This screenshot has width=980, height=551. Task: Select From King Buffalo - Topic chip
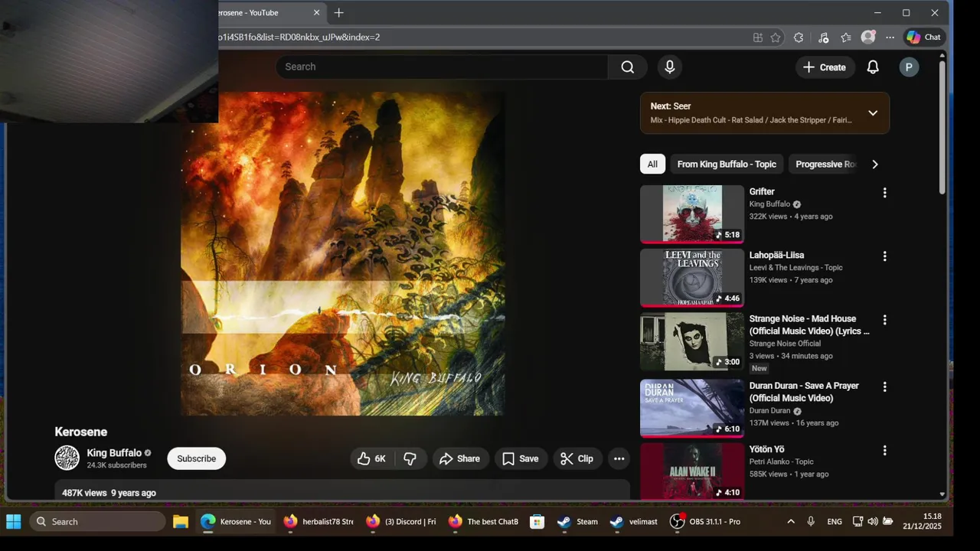(727, 165)
